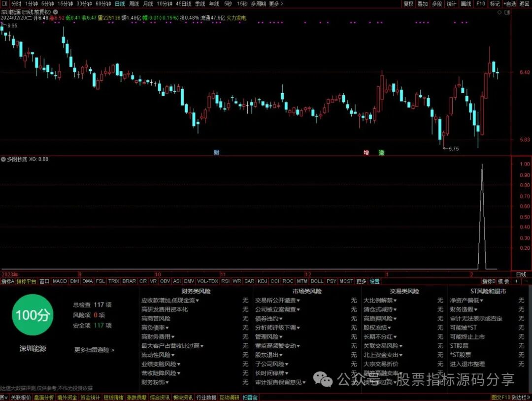Open the 模板 template button
Viewport: 532px width, 401px height.
pos(503,281)
